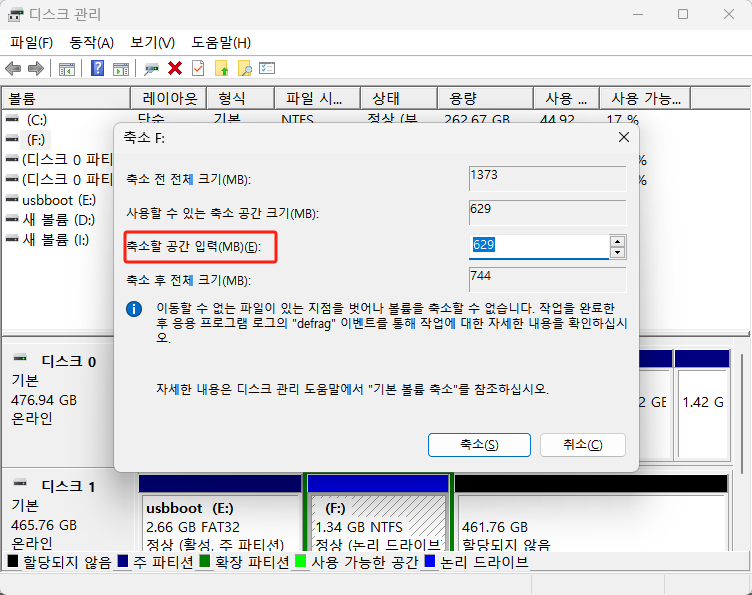Sort by the 볼륨 column header
Image resolution: width=752 pixels, height=595 pixels.
coord(66,98)
